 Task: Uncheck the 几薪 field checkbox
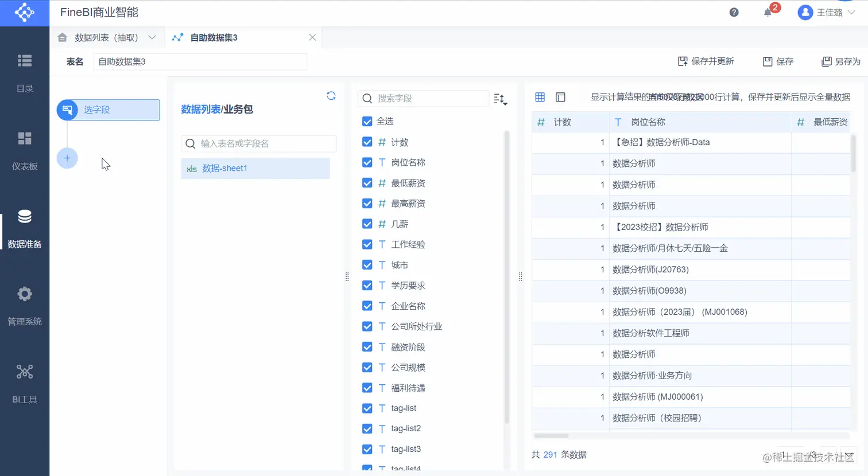tap(367, 224)
